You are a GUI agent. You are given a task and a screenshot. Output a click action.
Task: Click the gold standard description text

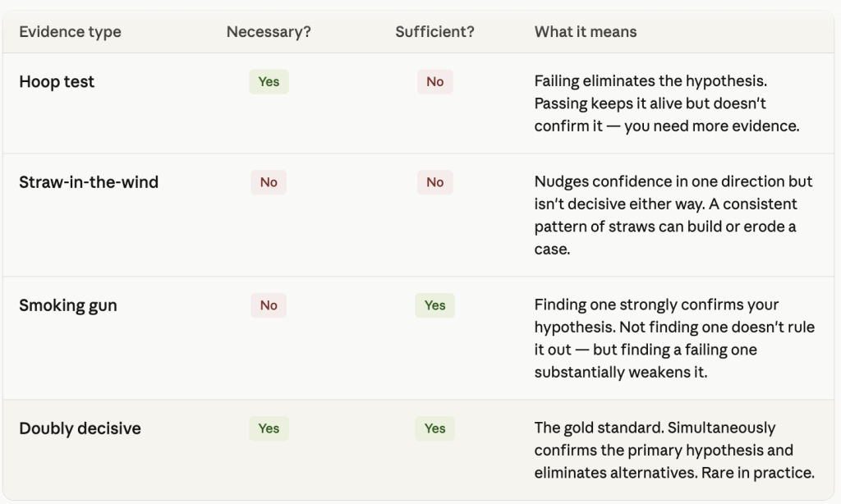click(x=674, y=451)
